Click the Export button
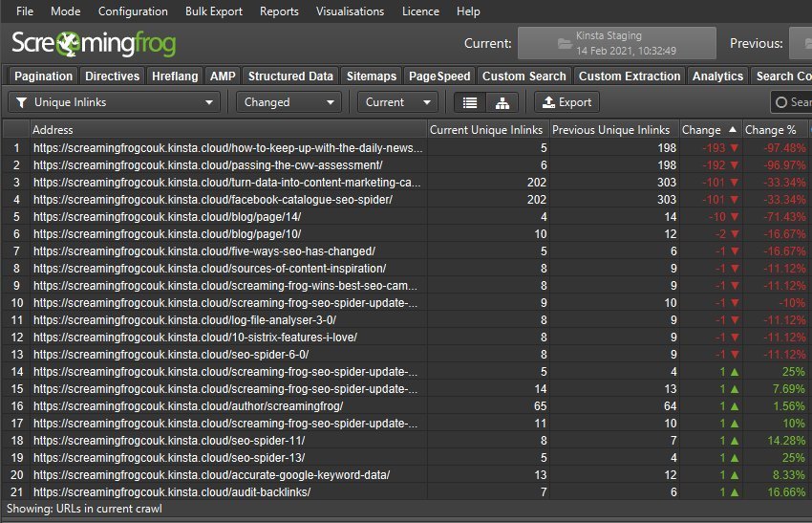The width and height of the screenshot is (812, 523). point(566,102)
